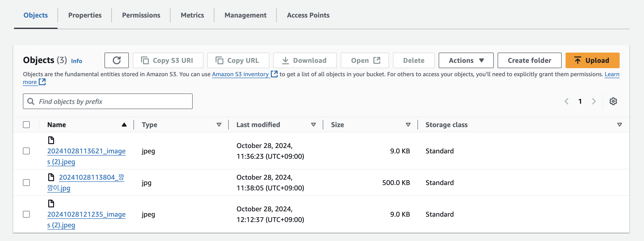Tick the select-all objects checkbox in header
The image size is (644, 241).
[26, 125]
